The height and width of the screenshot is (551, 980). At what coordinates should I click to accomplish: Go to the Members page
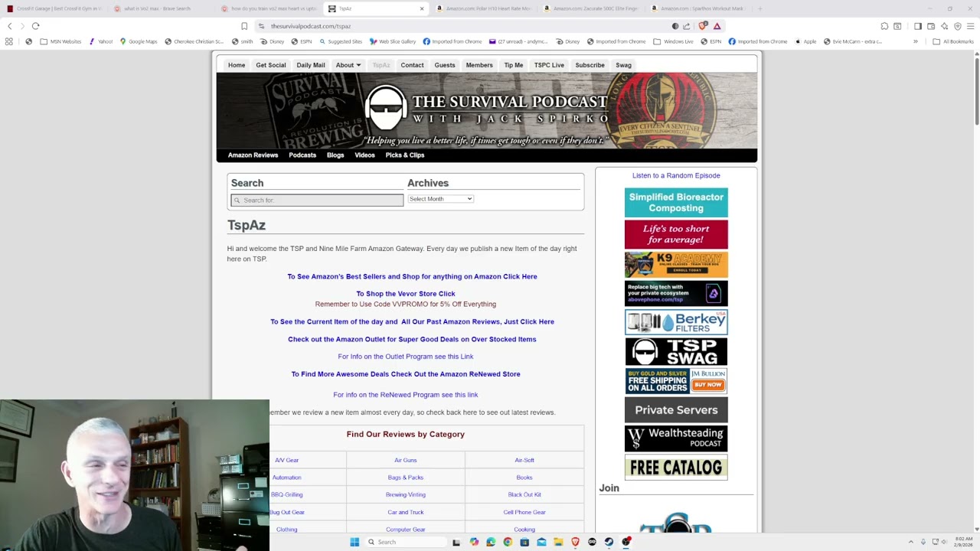tap(479, 65)
